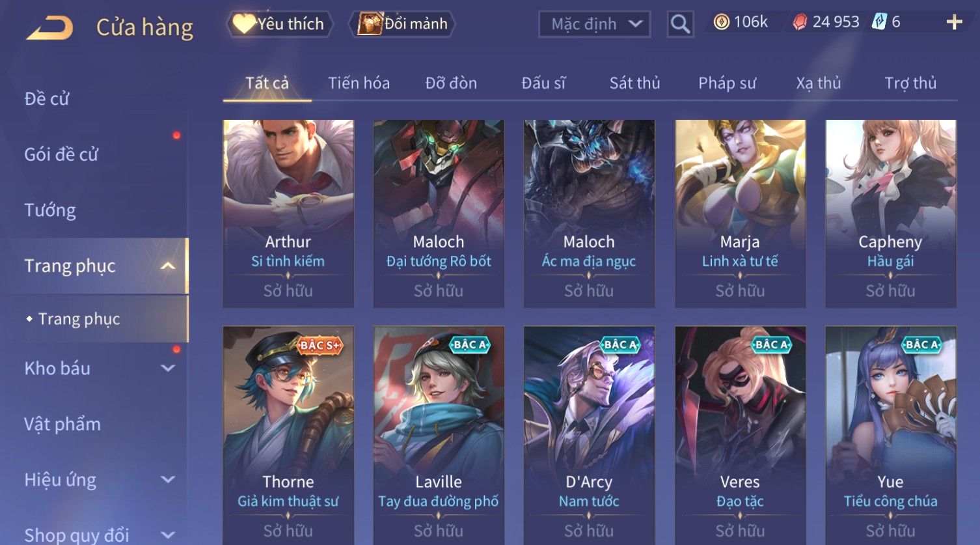The image size is (980, 545).
Task: Click the gold coin balance icon
Action: pyautogui.click(x=721, y=22)
